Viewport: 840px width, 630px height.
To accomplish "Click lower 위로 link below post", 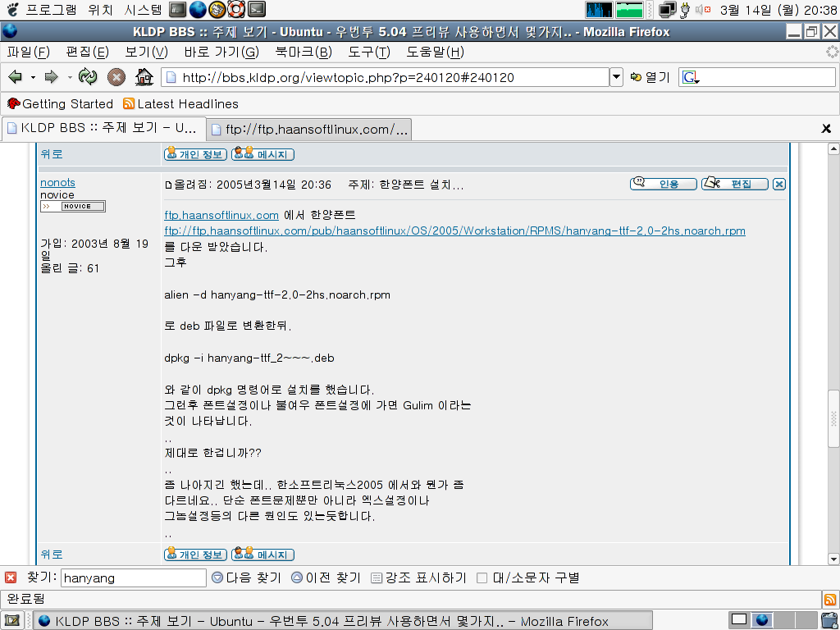I will (x=52, y=555).
